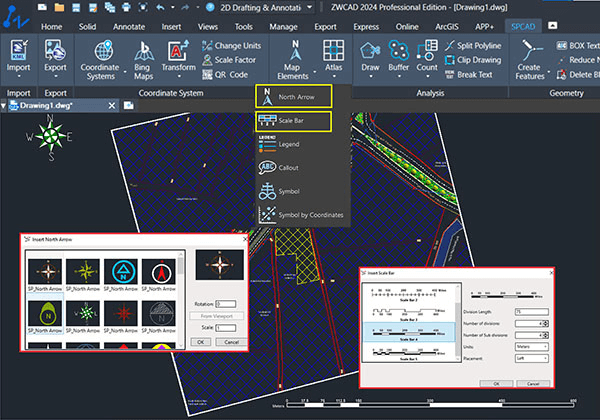Open the Express ribbon tab

(x=366, y=27)
